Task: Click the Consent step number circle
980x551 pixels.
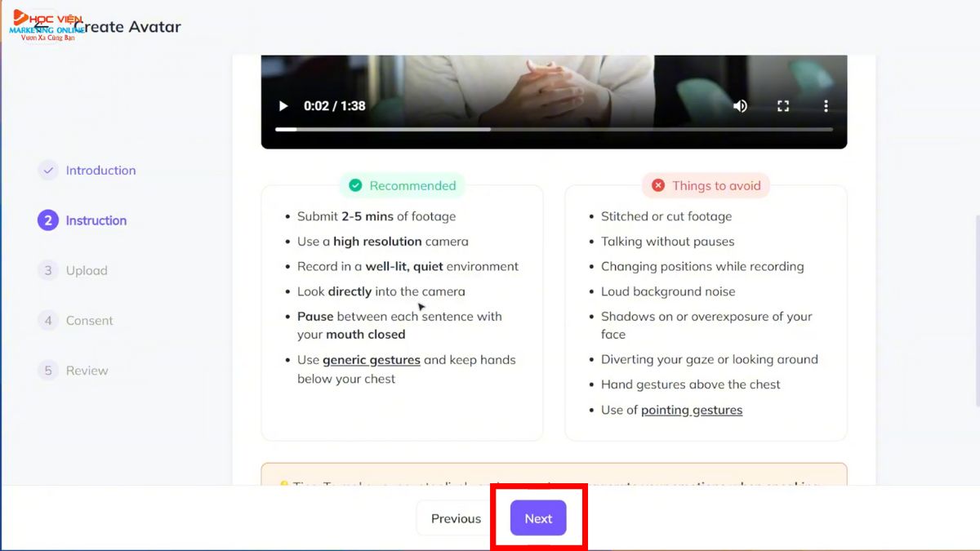Action: 48,321
